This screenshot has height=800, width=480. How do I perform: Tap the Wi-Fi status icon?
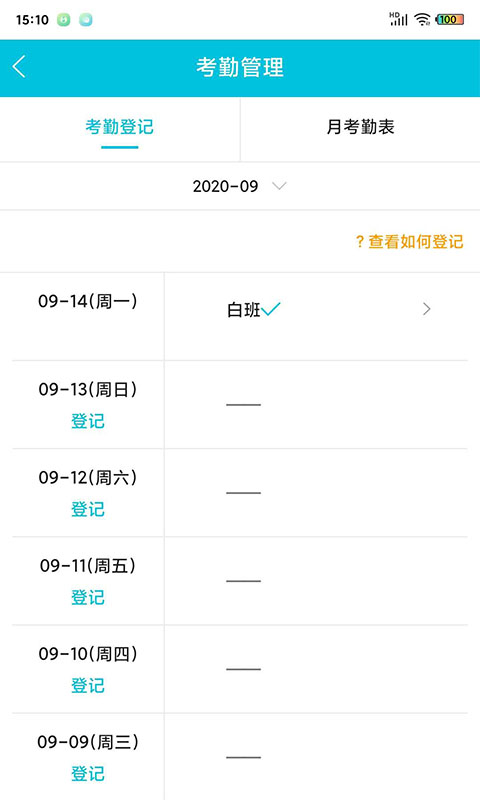click(x=422, y=19)
